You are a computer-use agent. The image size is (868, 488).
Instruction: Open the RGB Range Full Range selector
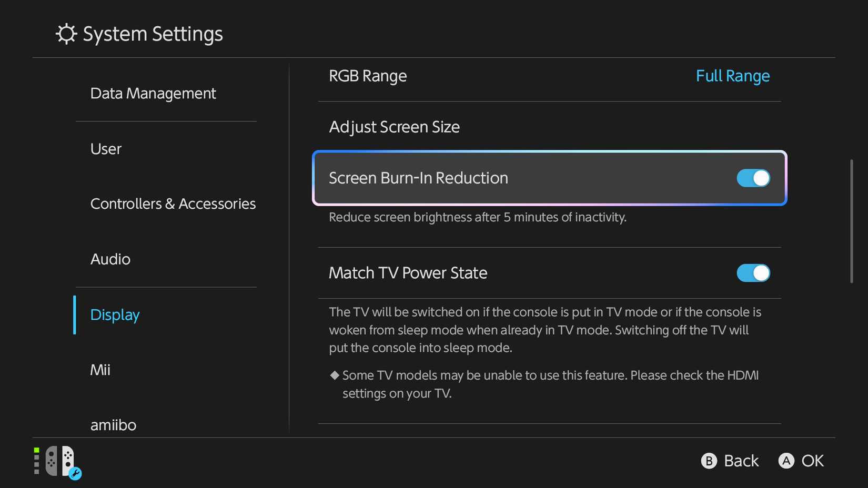[732, 76]
